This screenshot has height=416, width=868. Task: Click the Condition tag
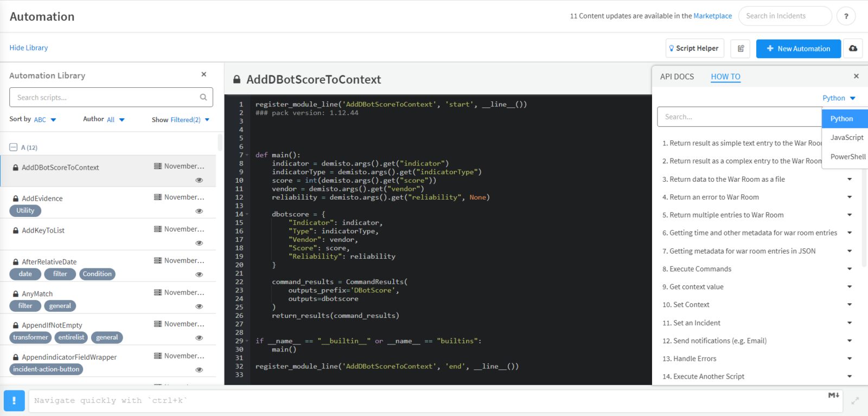tap(97, 274)
